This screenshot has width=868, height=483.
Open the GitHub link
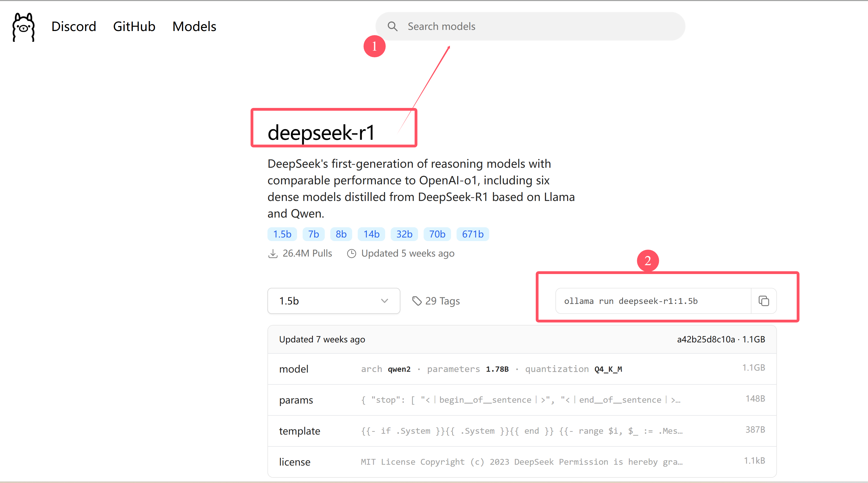[134, 26]
